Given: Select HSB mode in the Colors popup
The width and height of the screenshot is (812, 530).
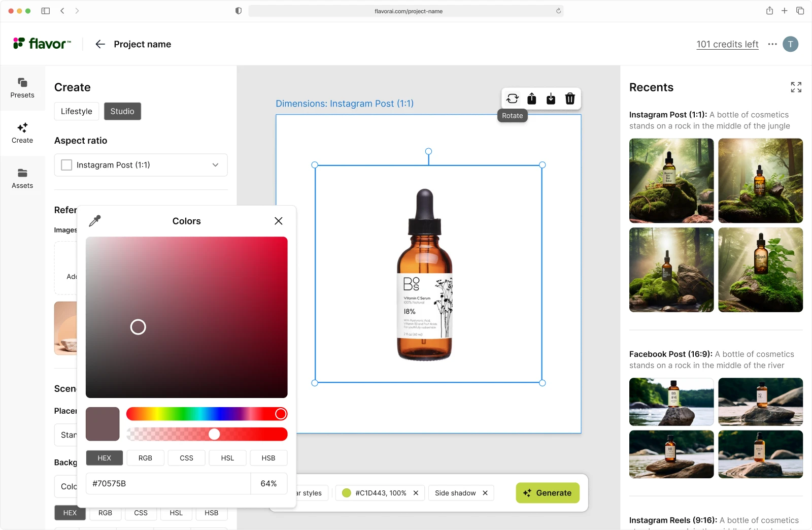Looking at the screenshot, I should 268,458.
